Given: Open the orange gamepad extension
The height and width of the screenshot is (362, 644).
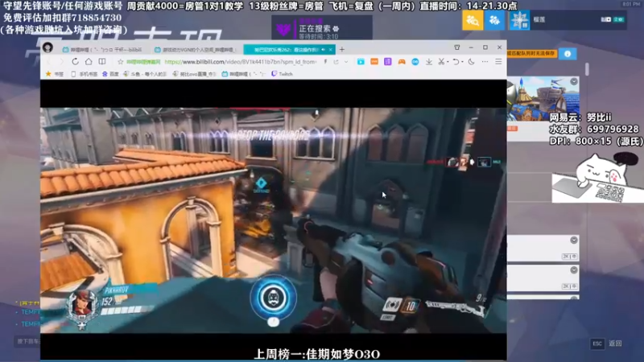Looking at the screenshot, I should click(x=402, y=62).
